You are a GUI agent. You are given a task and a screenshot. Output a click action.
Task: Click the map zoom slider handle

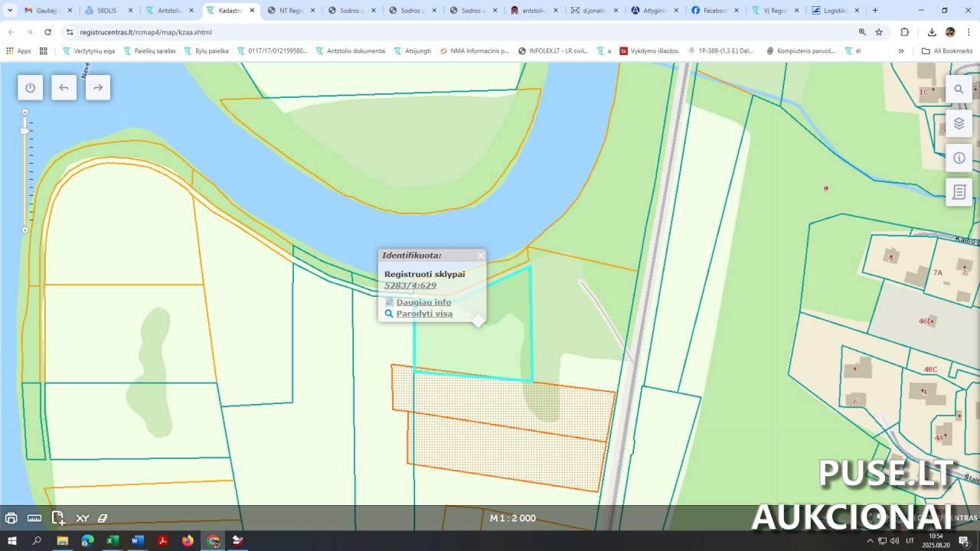24,132
